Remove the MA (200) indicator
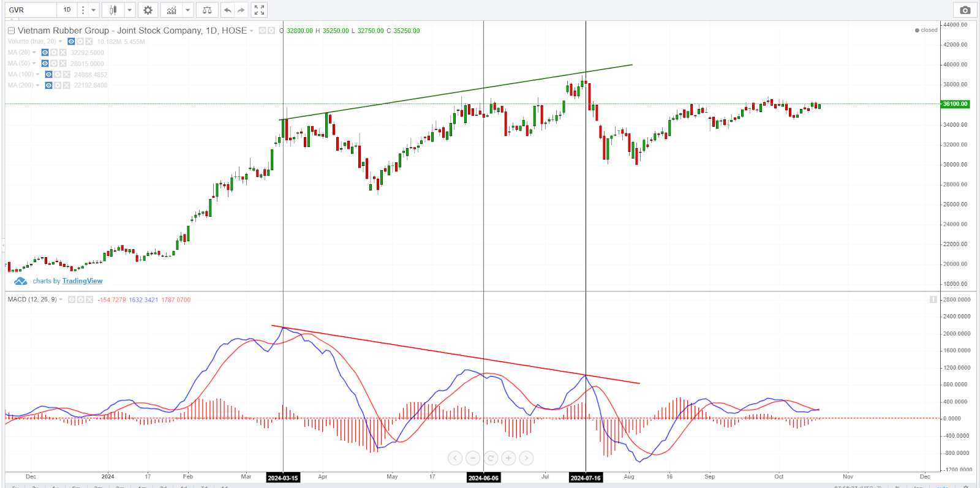980x488 pixels. (x=66, y=86)
